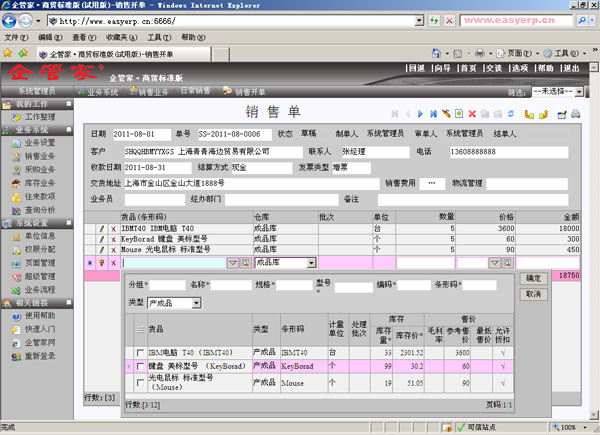Click IE search magnifier button
The image size is (600, 435).
[582, 20]
